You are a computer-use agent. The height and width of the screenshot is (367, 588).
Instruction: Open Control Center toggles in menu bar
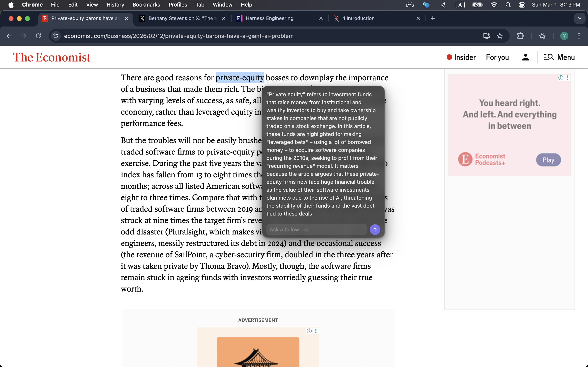pyautogui.click(x=522, y=5)
